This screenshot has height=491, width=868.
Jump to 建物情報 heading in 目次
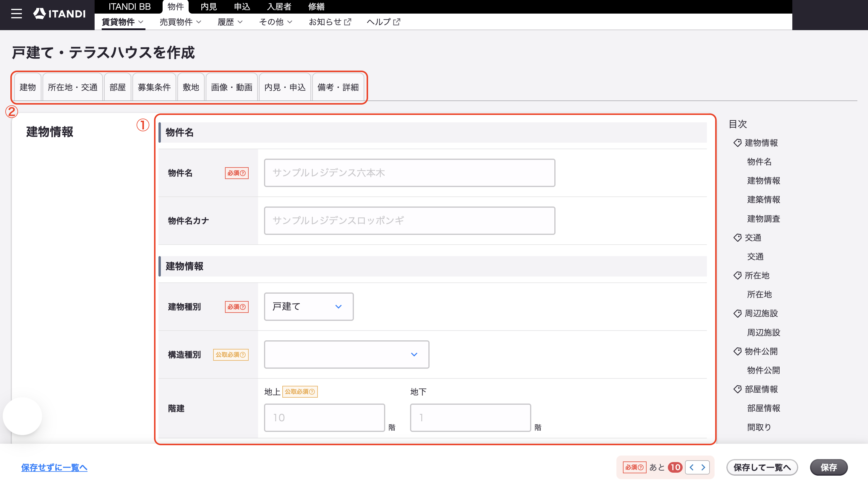click(761, 143)
